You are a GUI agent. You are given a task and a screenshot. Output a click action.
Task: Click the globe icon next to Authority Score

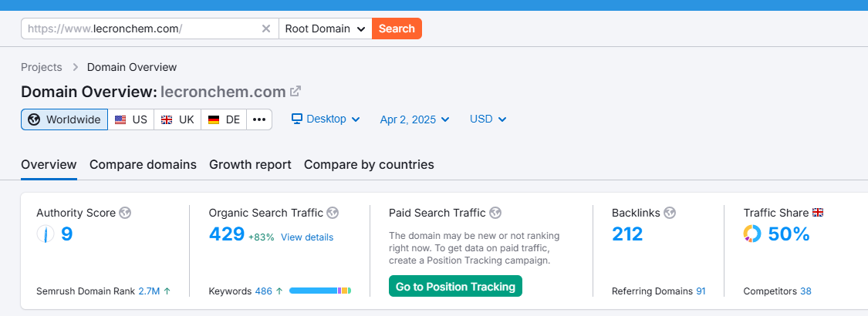tap(125, 213)
